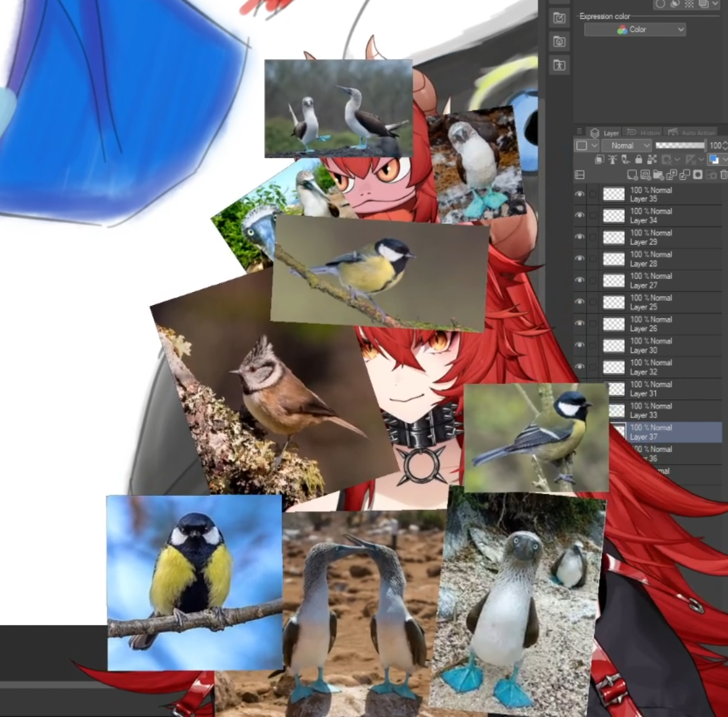
Task: Click the lock column box for Layer 30
Action: 593,345
